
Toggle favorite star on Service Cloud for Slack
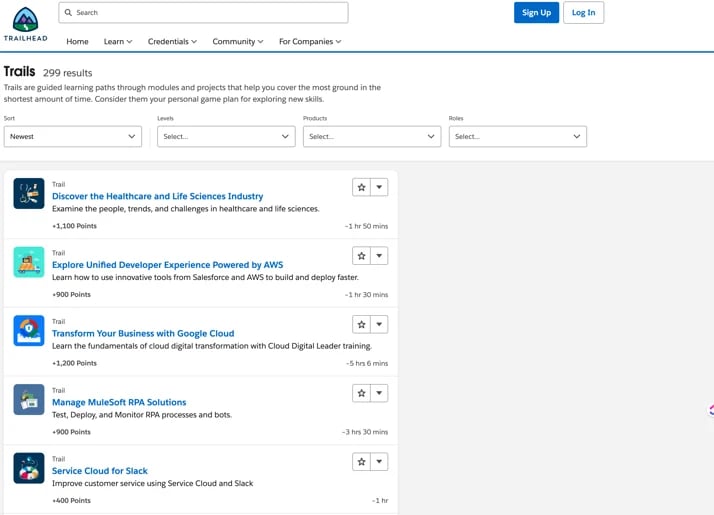coord(361,462)
